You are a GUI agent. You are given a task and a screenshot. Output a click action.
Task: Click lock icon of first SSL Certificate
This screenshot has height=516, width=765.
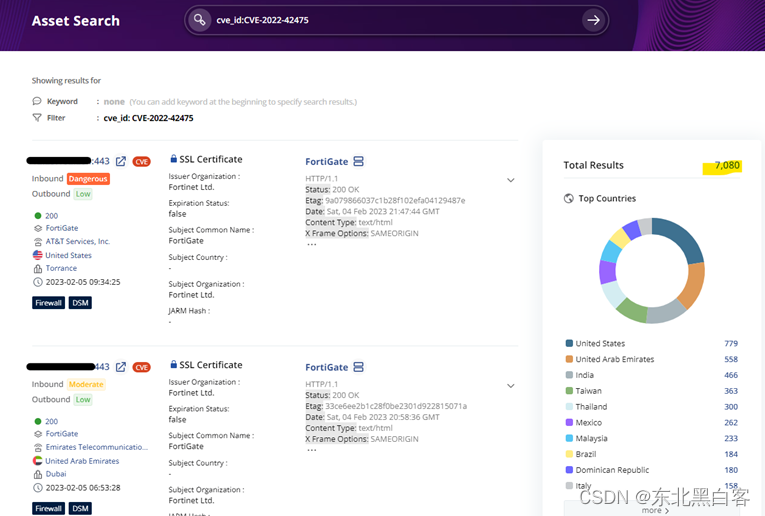coord(173,159)
